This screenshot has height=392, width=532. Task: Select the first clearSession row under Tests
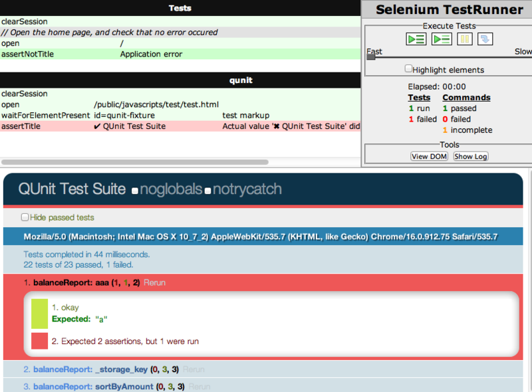point(180,22)
